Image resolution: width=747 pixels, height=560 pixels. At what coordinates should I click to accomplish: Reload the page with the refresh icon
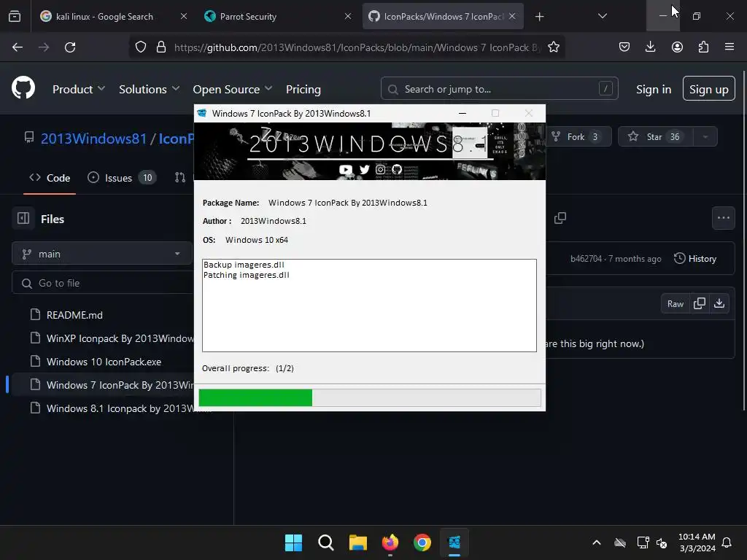point(70,47)
